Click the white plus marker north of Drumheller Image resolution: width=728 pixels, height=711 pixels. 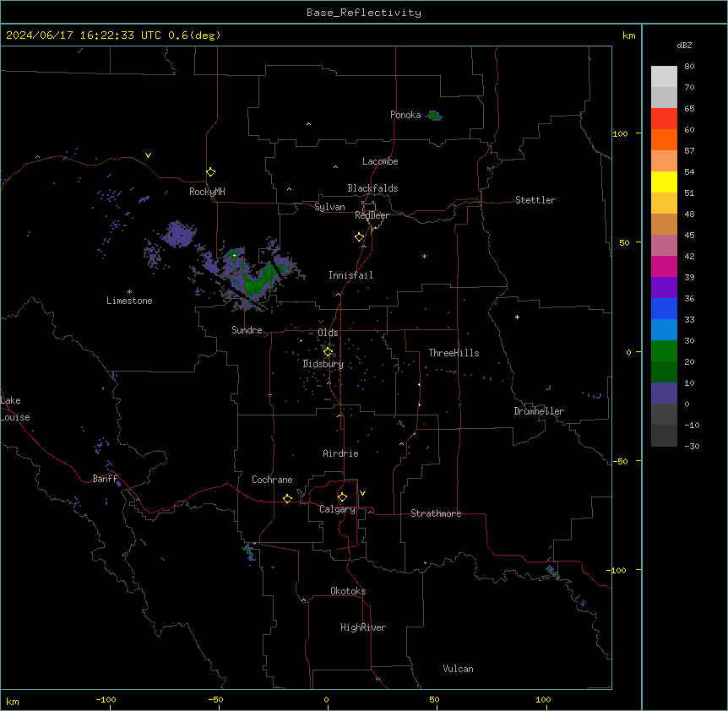pyautogui.click(x=517, y=317)
